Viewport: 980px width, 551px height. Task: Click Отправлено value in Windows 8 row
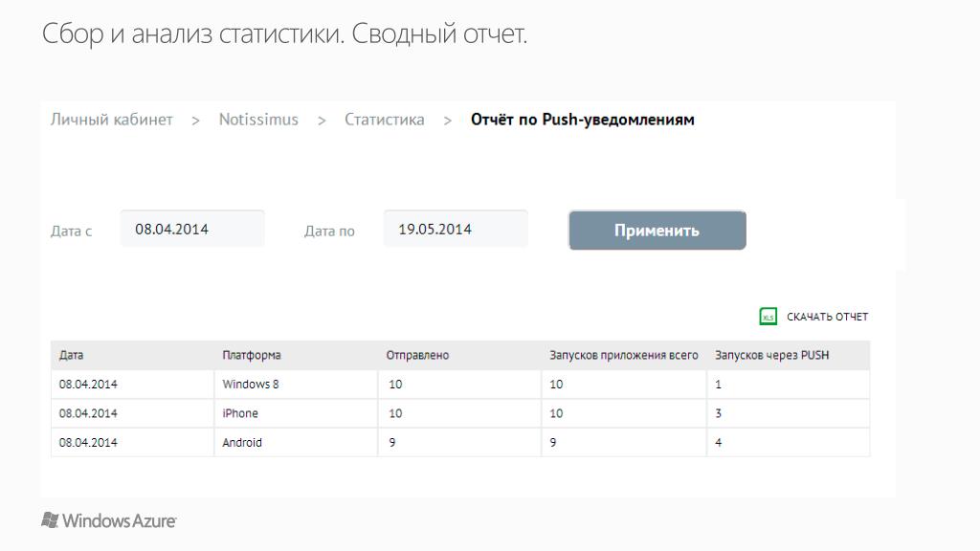coord(459,385)
